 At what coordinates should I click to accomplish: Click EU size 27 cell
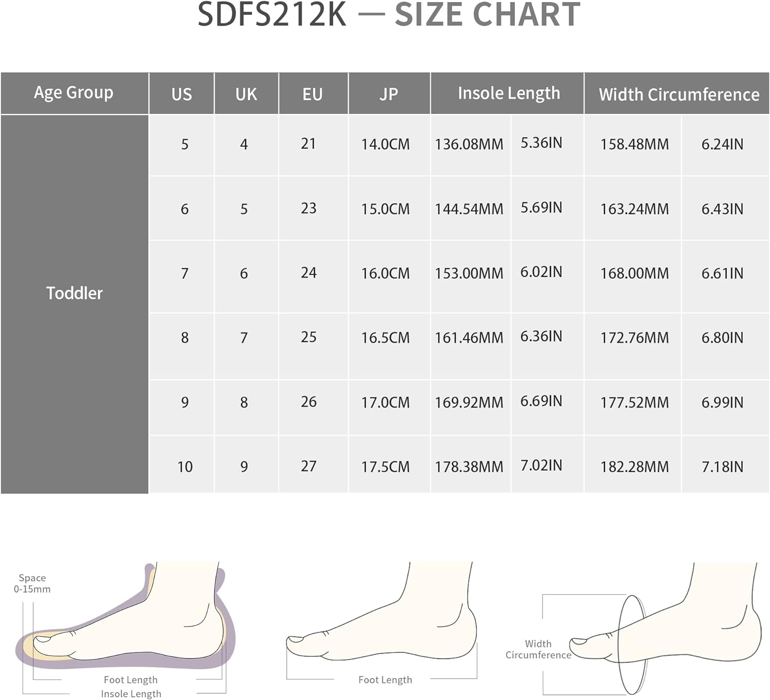pyautogui.click(x=313, y=465)
